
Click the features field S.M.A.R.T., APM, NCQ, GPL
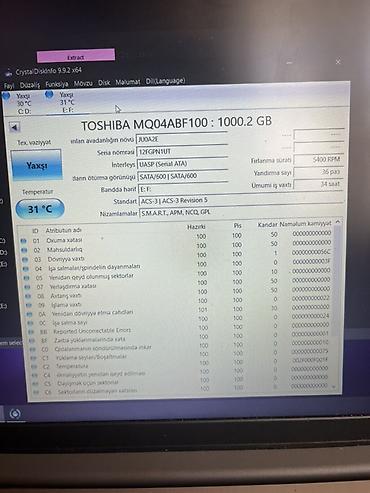[241, 212]
